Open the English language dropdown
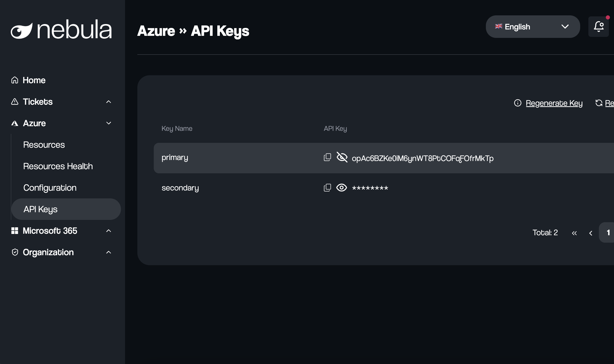 point(533,27)
